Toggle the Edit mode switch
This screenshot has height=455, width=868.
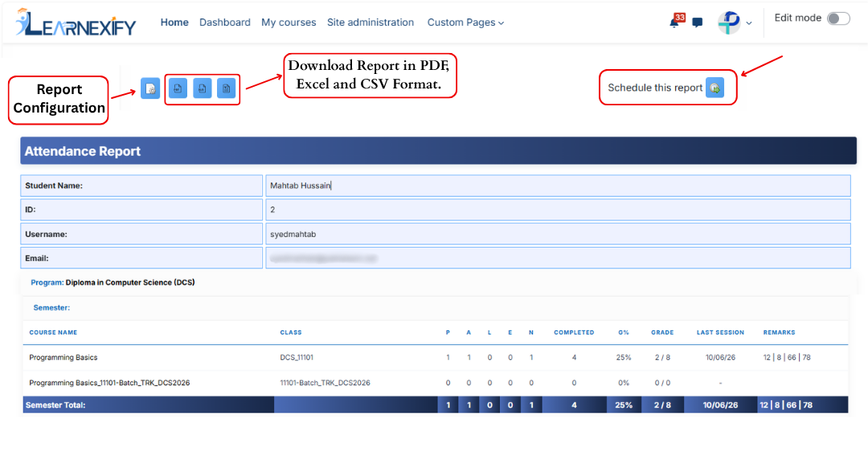[x=838, y=18]
